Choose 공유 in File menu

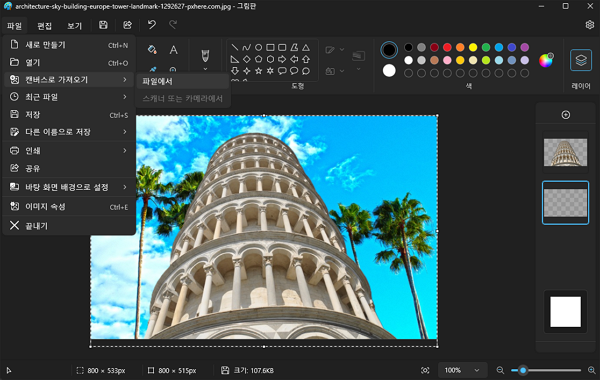pos(69,168)
